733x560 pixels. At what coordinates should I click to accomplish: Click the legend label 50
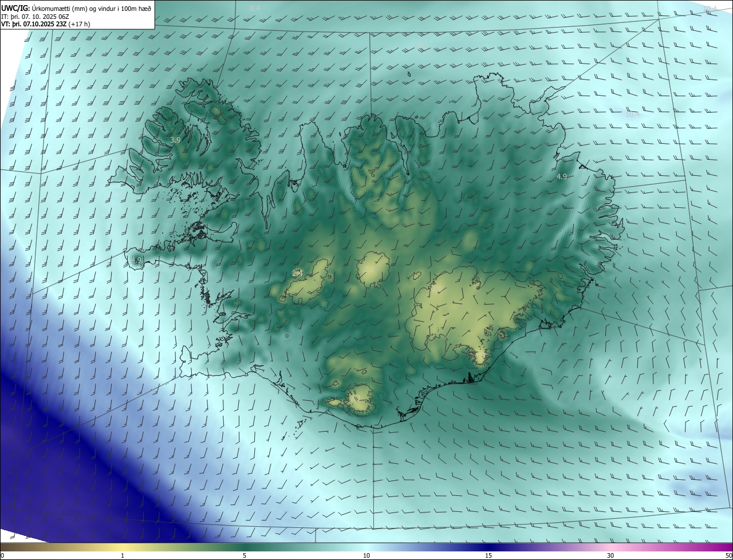pyautogui.click(x=728, y=556)
